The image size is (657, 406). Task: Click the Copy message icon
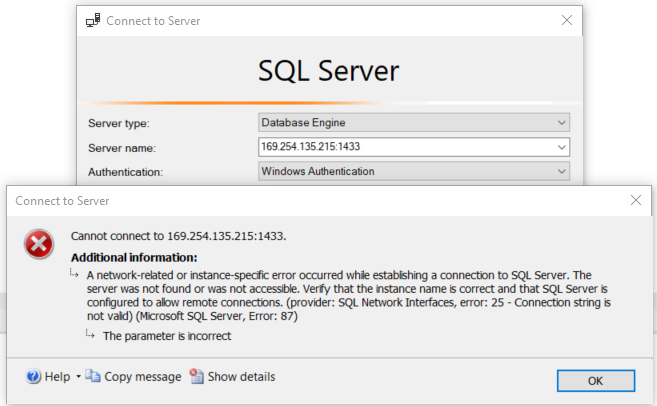pos(93,376)
